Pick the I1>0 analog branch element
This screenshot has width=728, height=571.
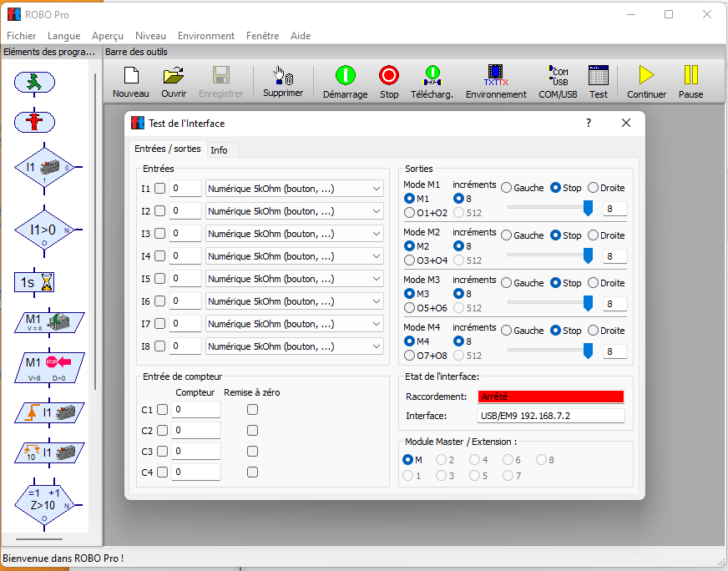coord(44,230)
